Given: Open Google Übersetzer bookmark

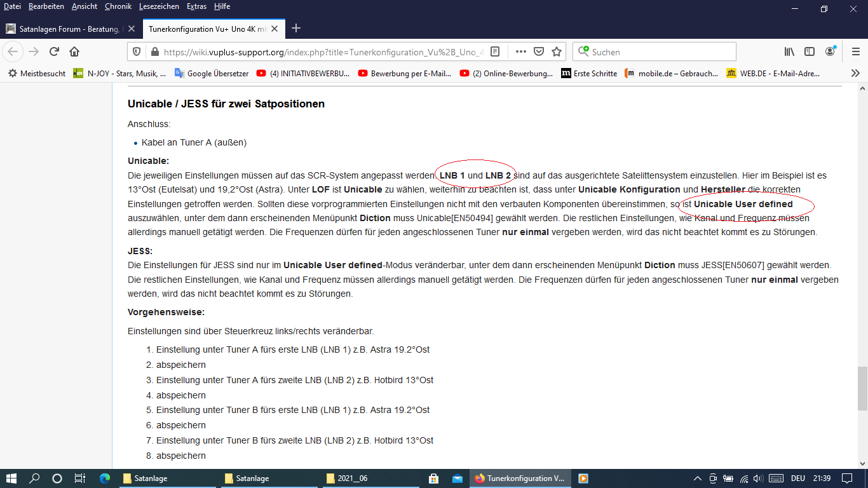Looking at the screenshot, I should click(212, 73).
